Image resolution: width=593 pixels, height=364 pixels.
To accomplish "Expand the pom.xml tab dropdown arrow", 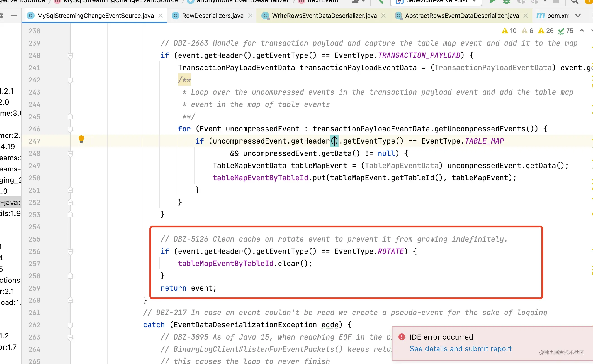I will coord(578,16).
